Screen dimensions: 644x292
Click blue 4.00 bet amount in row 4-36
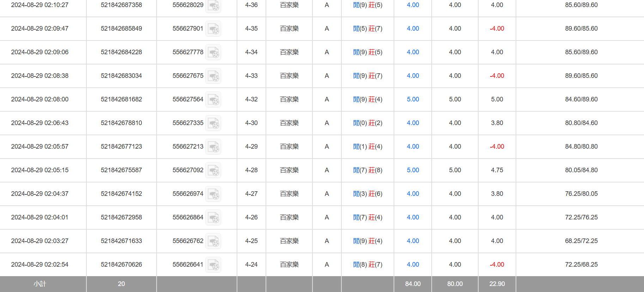[x=413, y=5]
